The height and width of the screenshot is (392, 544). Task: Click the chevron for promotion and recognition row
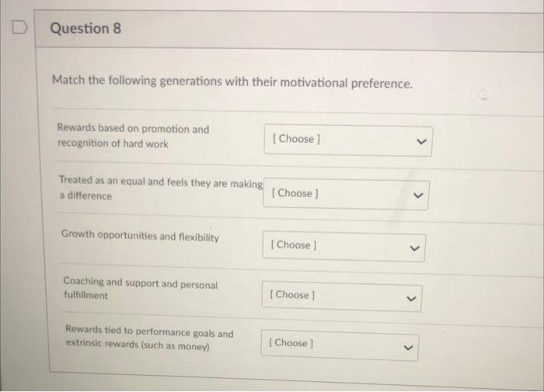click(420, 140)
